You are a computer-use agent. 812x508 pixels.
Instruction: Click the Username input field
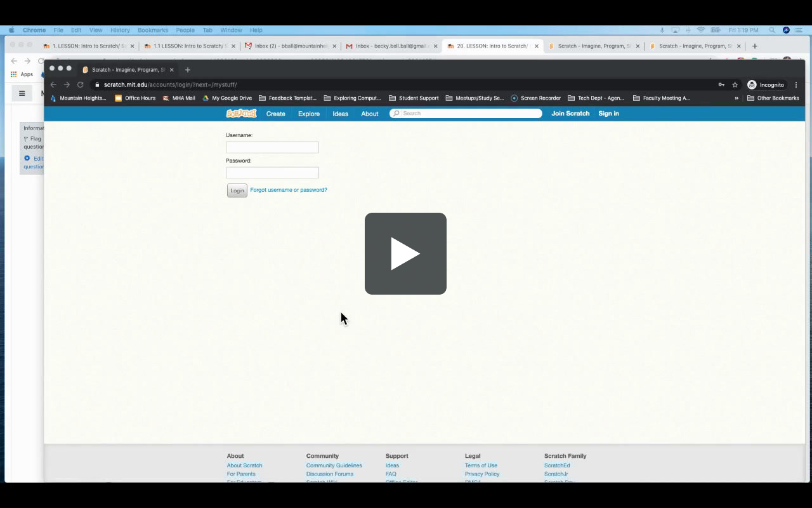272,147
